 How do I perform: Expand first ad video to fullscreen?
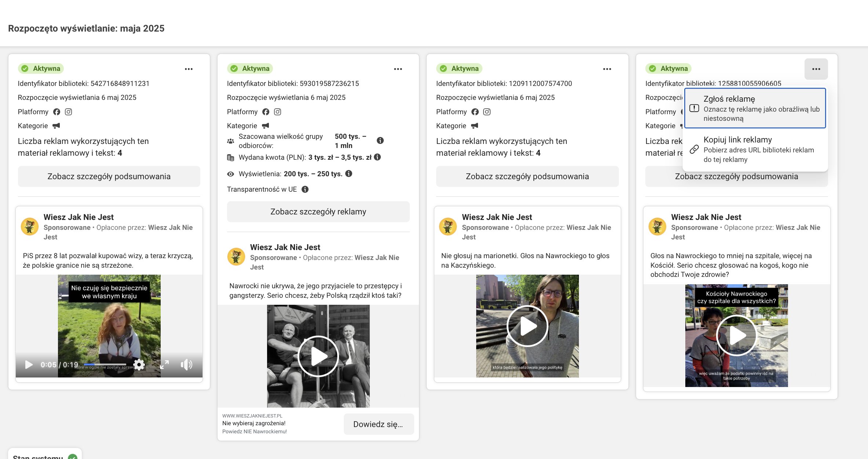pos(164,365)
